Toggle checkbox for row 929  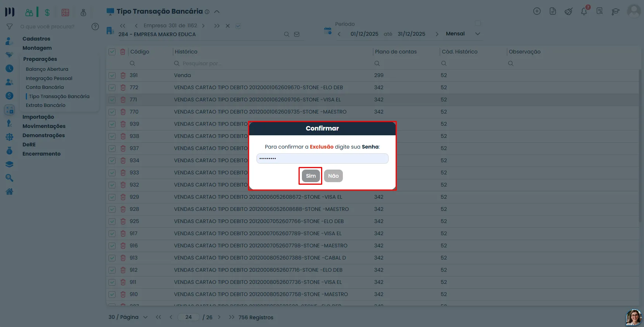pos(112,197)
